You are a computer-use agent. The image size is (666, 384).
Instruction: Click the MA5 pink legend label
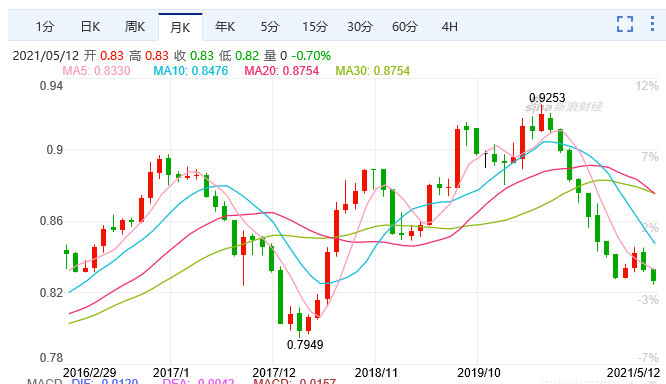(96, 71)
